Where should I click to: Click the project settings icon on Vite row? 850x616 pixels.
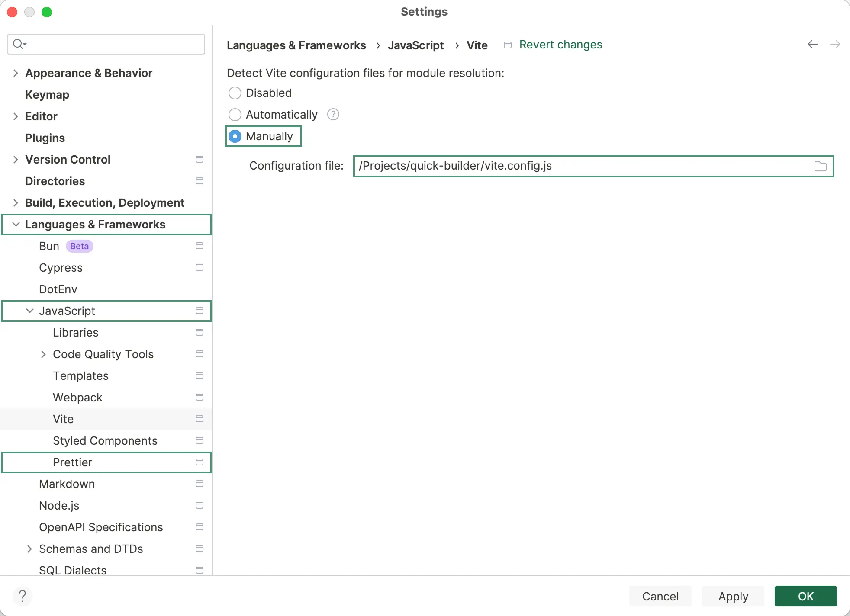click(200, 419)
